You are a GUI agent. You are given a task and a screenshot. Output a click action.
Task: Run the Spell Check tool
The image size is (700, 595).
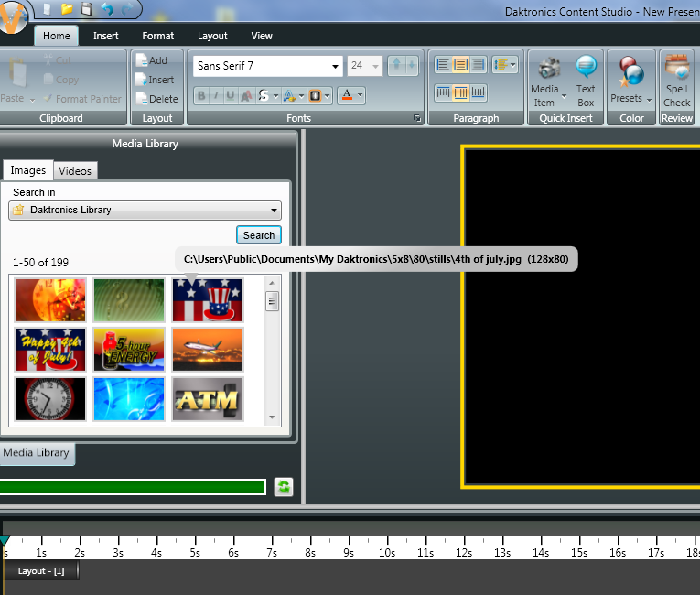677,70
